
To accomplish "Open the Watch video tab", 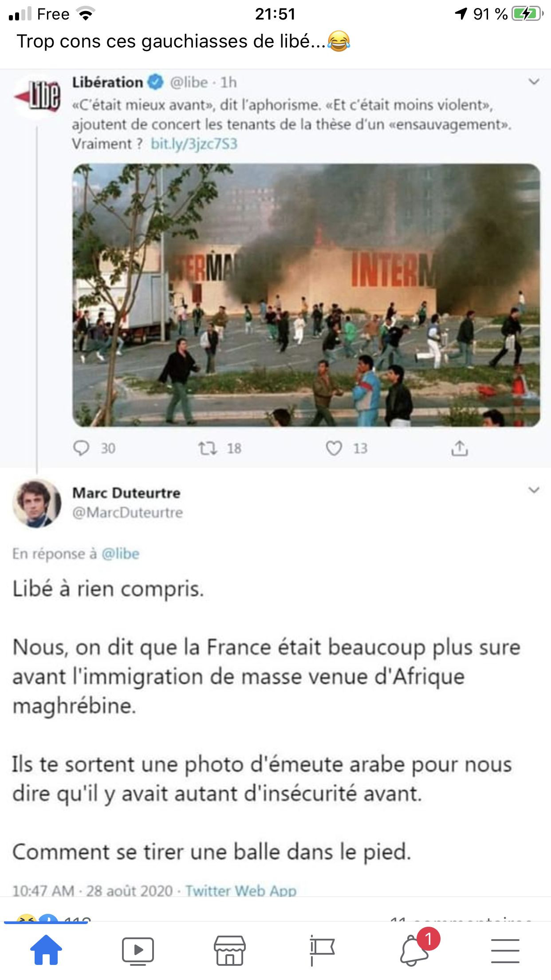I will [138, 951].
